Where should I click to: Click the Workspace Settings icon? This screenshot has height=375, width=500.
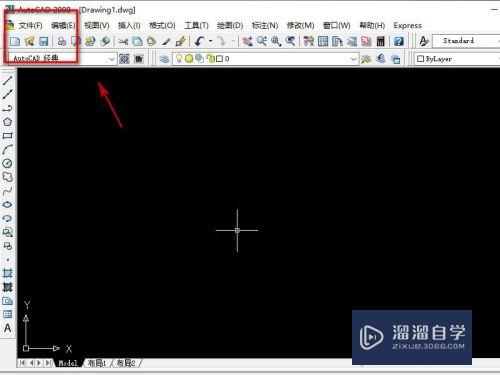(124, 59)
